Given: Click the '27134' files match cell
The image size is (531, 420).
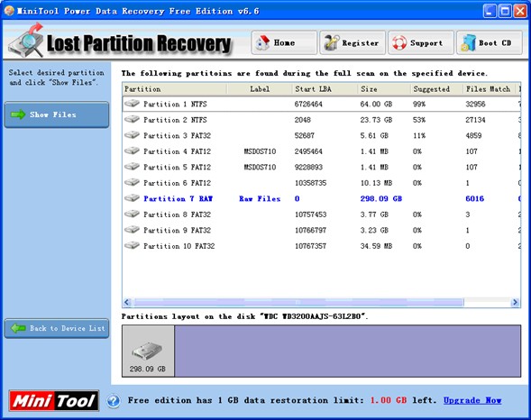Looking at the screenshot, I should click(475, 120).
